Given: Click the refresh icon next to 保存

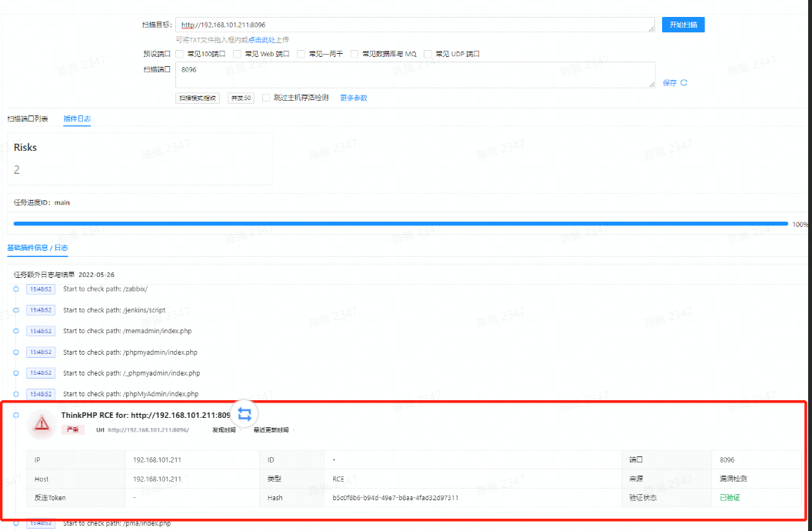Looking at the screenshot, I should 684,82.
